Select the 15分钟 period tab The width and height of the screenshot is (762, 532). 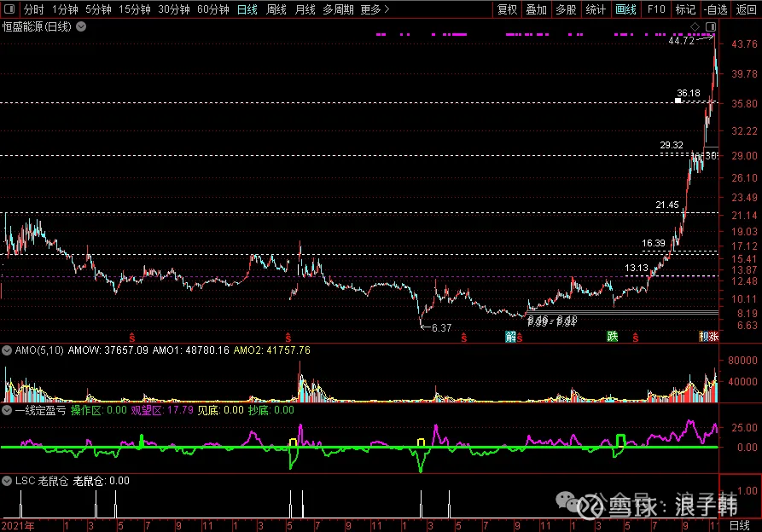tap(135, 9)
